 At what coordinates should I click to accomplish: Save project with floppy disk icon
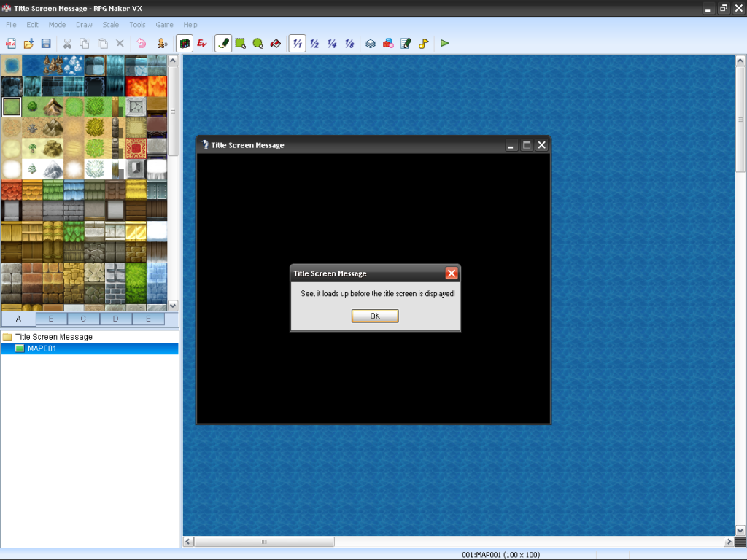click(46, 44)
